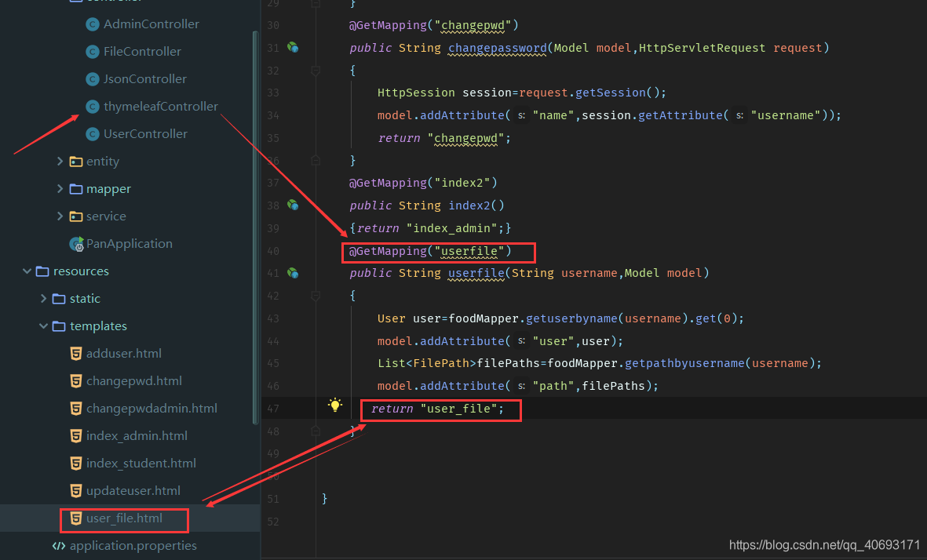Click the "index_admin" return string
927x560 pixels.
pyautogui.click(x=451, y=228)
